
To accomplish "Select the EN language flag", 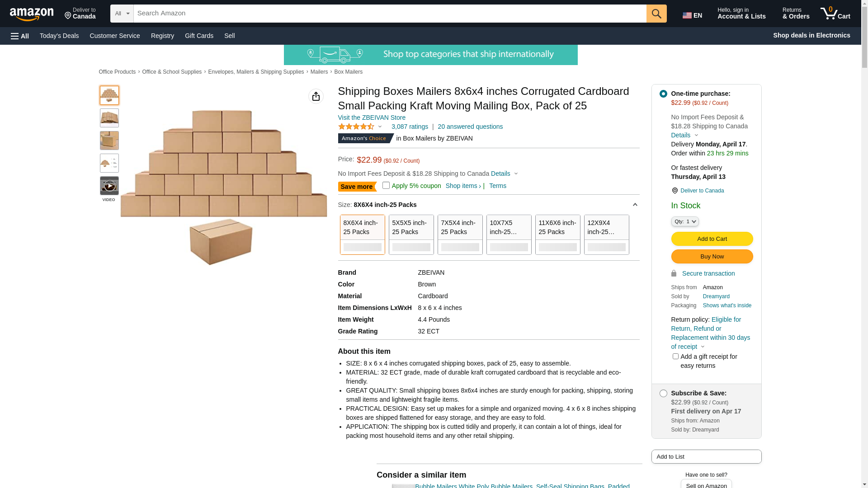I will click(692, 15).
